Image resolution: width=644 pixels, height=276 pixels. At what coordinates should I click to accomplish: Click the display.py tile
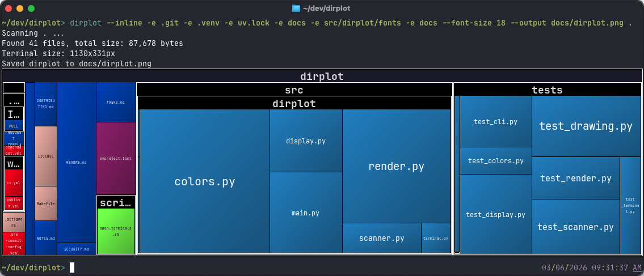pos(306,141)
